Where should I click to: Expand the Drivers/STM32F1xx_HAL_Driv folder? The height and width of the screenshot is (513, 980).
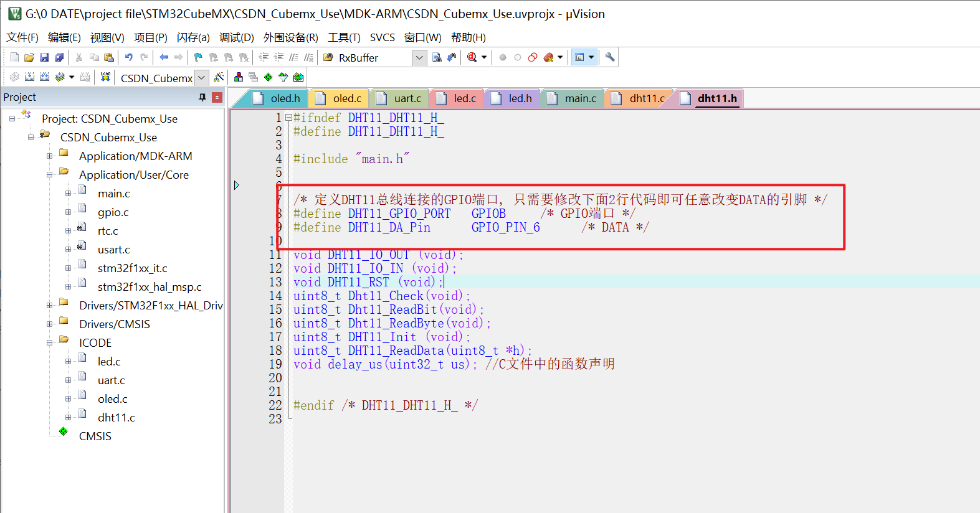point(49,306)
